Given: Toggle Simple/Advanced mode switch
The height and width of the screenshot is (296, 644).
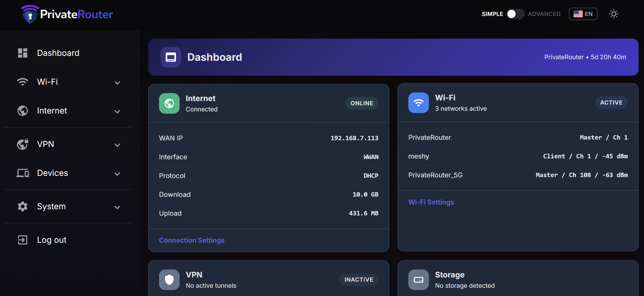Looking at the screenshot, I should pyautogui.click(x=516, y=14).
